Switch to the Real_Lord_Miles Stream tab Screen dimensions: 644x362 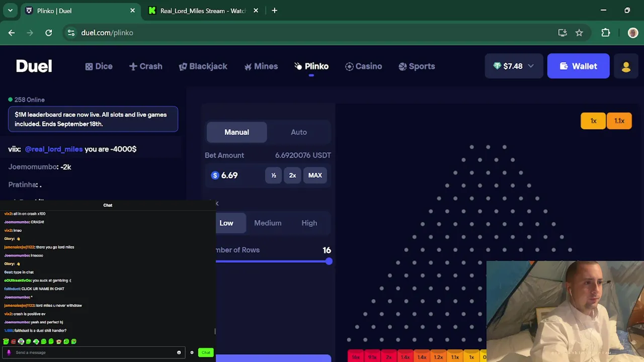[203, 11]
